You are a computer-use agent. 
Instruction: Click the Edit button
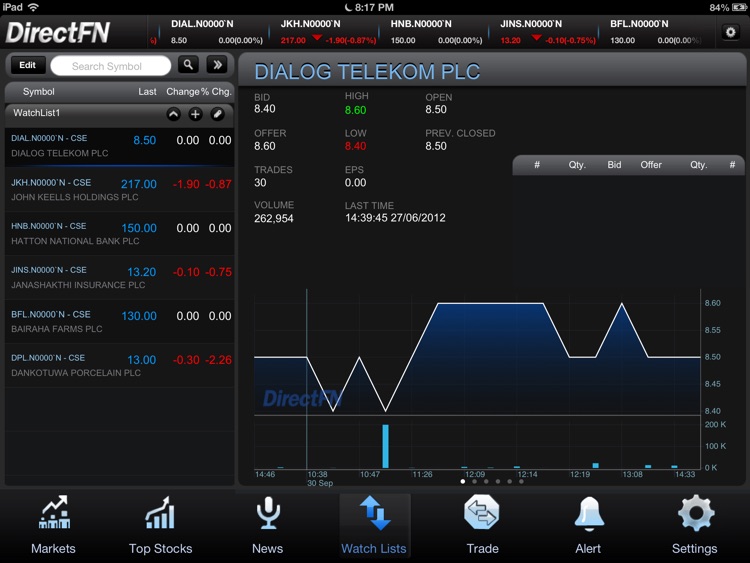tap(28, 65)
